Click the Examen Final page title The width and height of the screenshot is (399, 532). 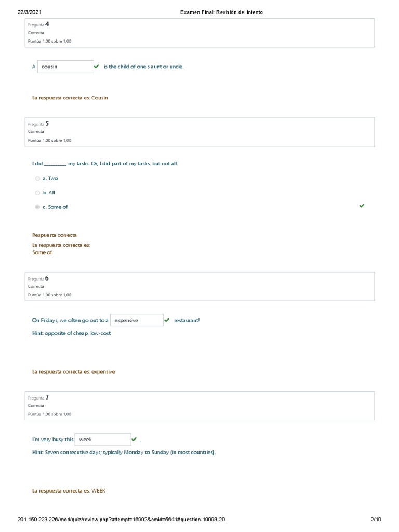coord(221,12)
